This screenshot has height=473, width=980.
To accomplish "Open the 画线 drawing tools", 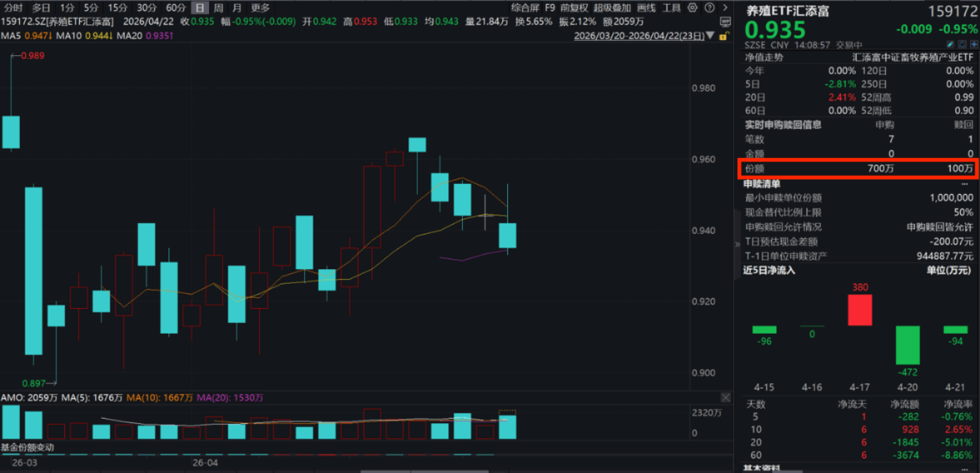I will [x=646, y=8].
